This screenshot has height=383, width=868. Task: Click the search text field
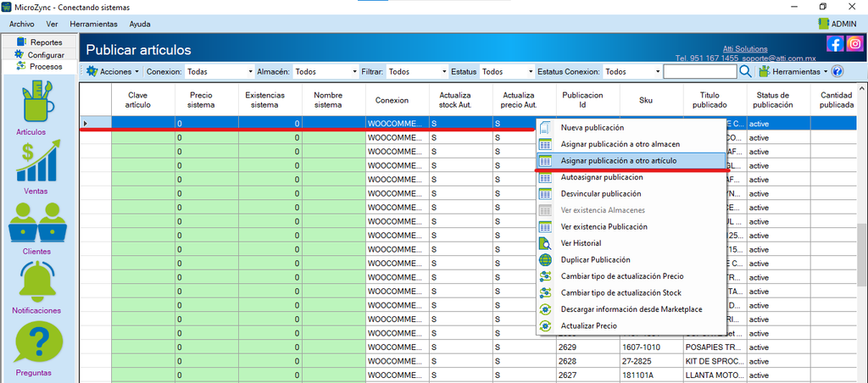(x=699, y=71)
